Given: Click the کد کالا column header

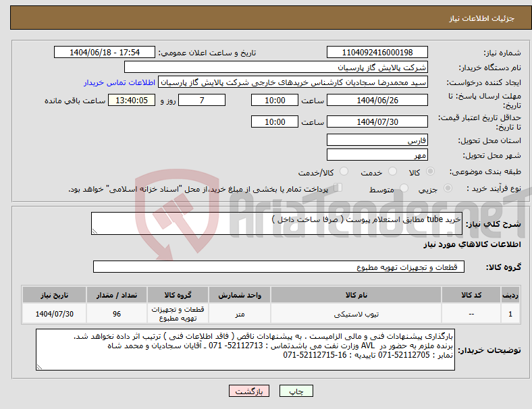Looking at the screenshot, I should pyautogui.click(x=471, y=295).
